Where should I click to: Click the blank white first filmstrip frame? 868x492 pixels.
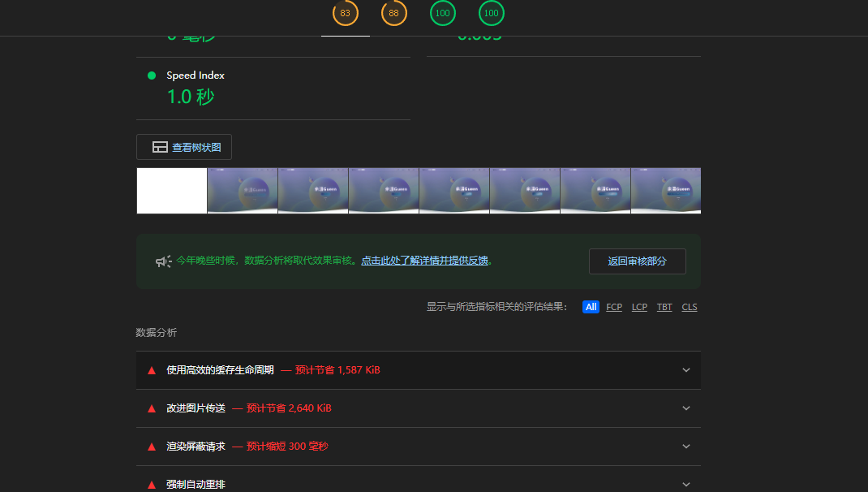172,191
